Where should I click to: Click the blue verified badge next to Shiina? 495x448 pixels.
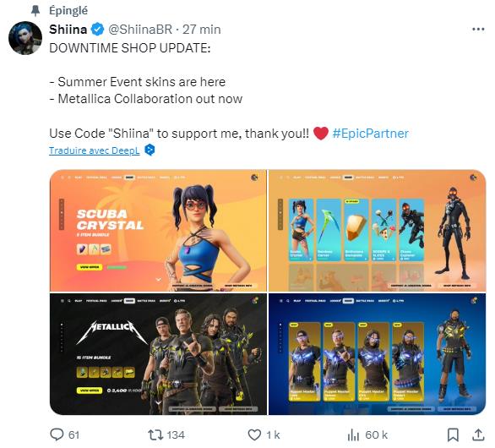(97, 30)
